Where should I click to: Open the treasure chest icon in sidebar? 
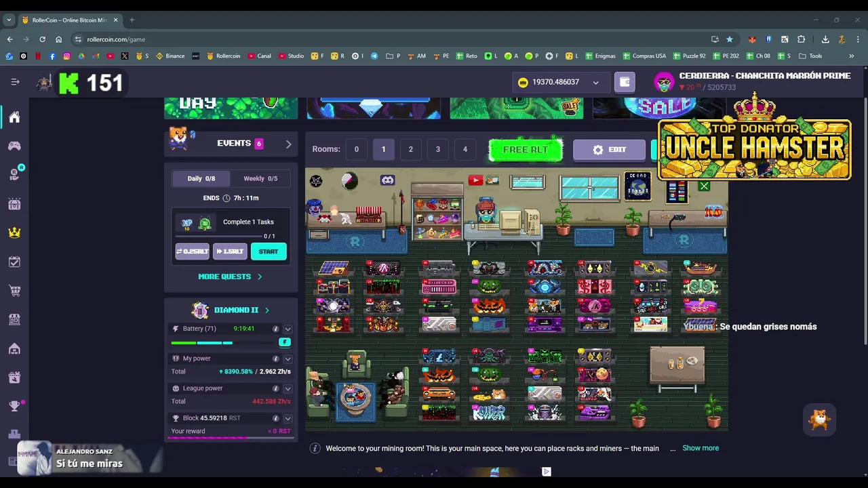pyautogui.click(x=14, y=204)
